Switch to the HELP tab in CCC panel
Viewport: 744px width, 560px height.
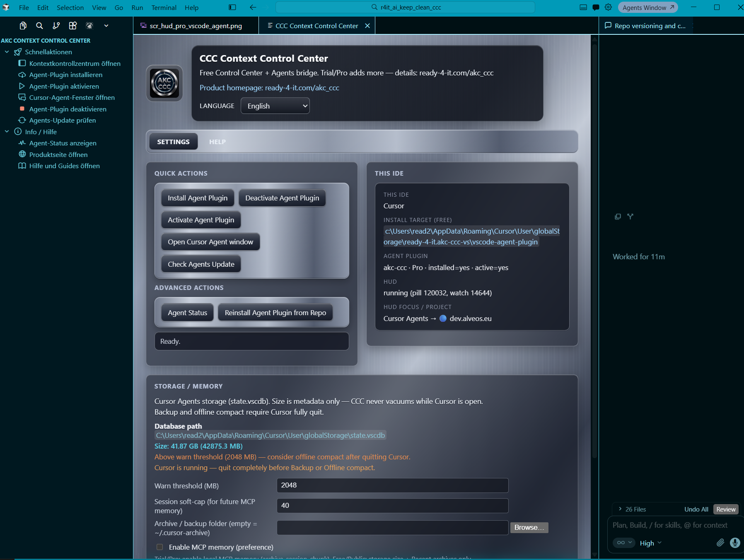pyautogui.click(x=217, y=142)
